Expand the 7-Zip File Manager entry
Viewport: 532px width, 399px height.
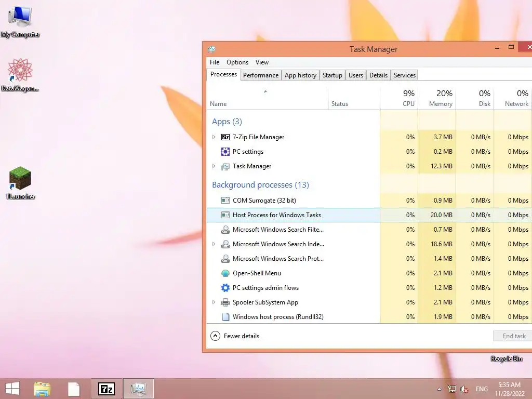click(214, 137)
